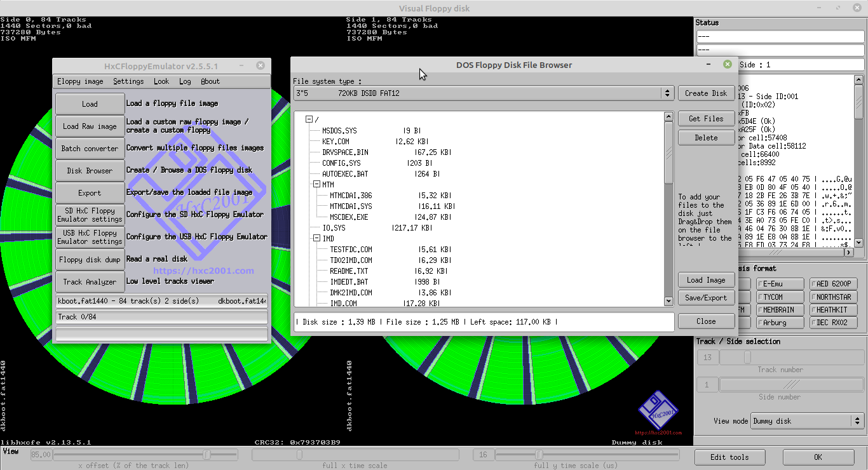Select the CONFIG.SYS file
868x470 pixels.
tap(341, 163)
